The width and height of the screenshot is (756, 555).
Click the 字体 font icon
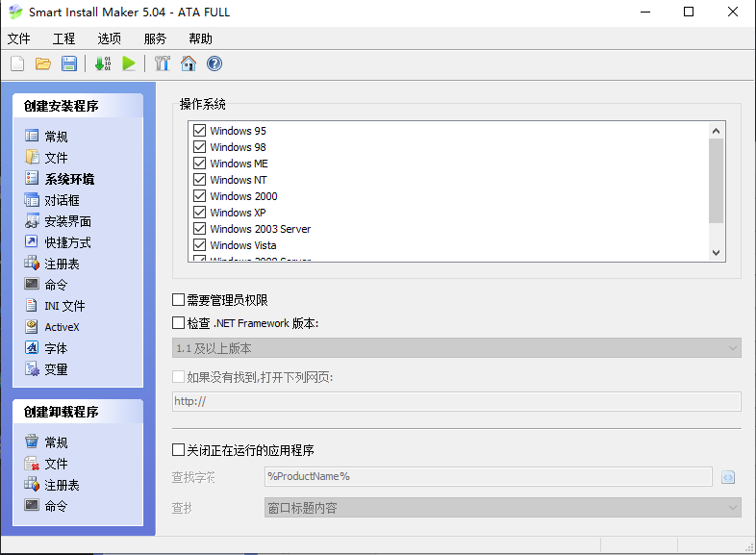32,347
